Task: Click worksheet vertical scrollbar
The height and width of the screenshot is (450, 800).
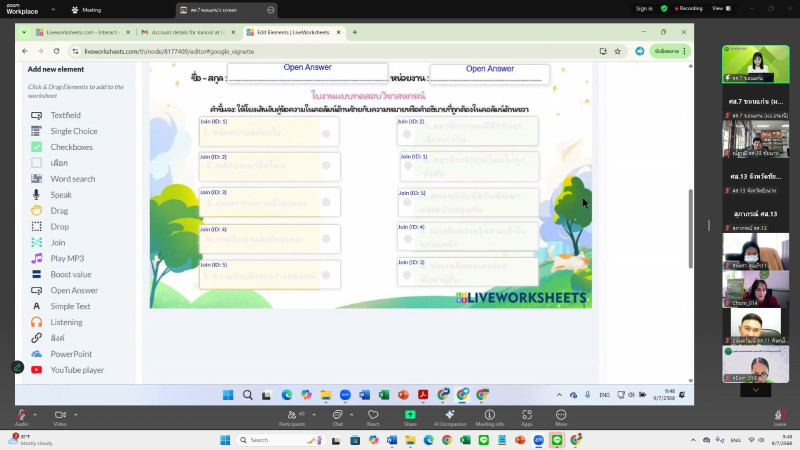Action: (x=691, y=229)
